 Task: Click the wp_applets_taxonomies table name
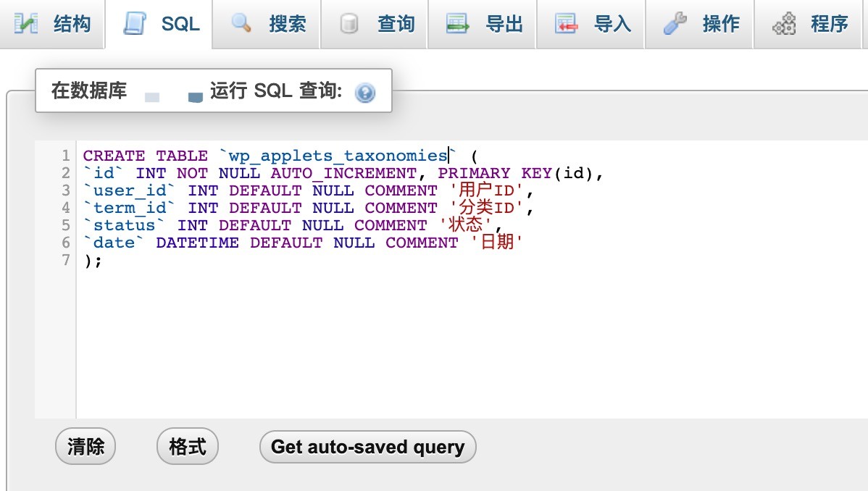[x=338, y=156]
